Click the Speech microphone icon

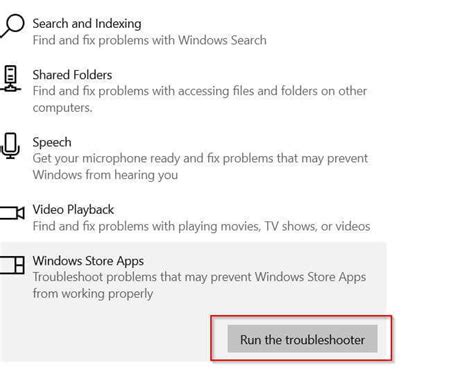tap(10, 146)
